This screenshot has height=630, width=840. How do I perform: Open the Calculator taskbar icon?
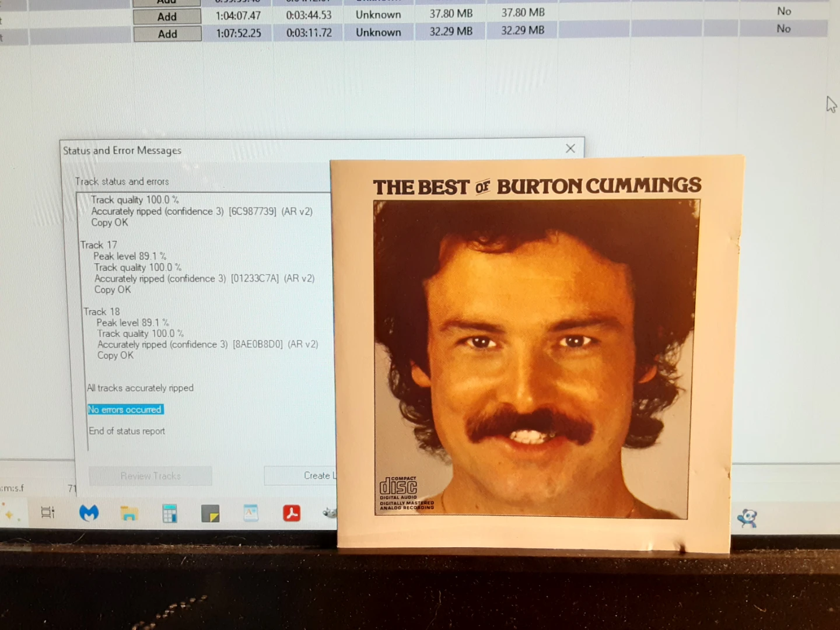coord(170,513)
